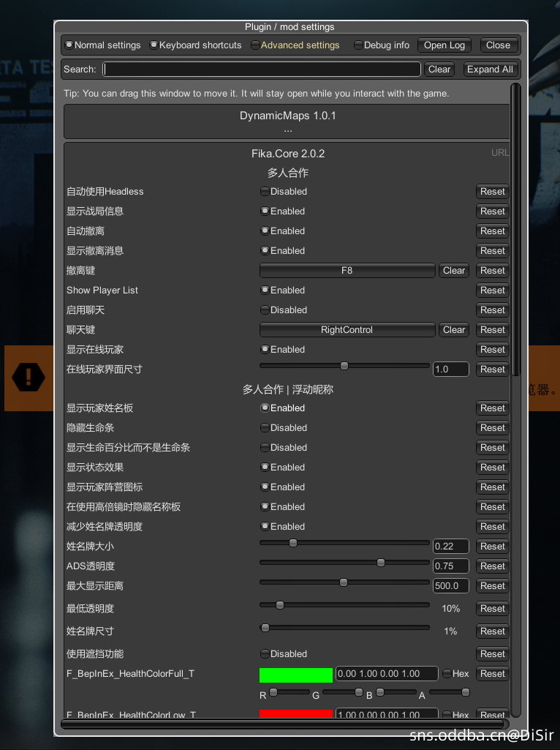The height and width of the screenshot is (750, 560).
Task: Click the ADS透明度 slider track
Action: coord(344,563)
